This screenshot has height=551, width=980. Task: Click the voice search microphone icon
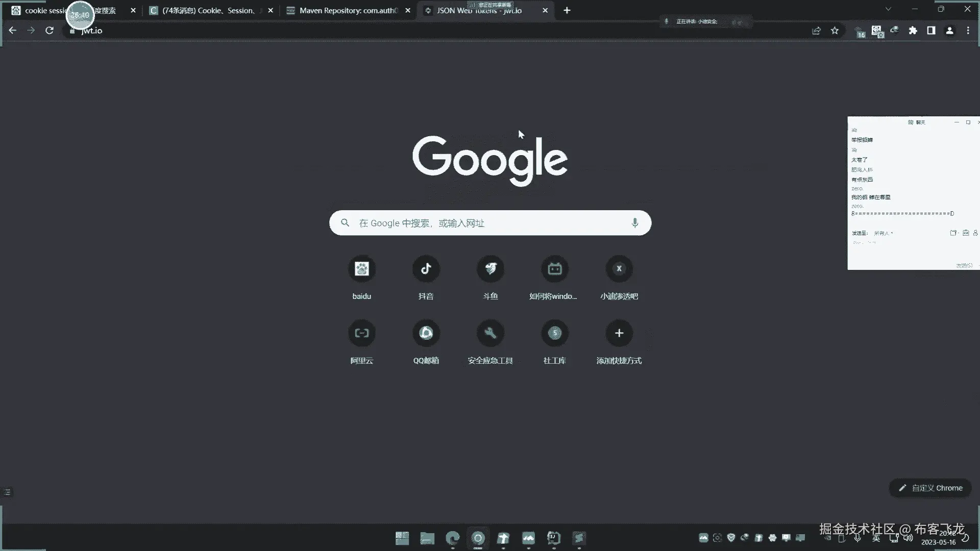(x=634, y=223)
